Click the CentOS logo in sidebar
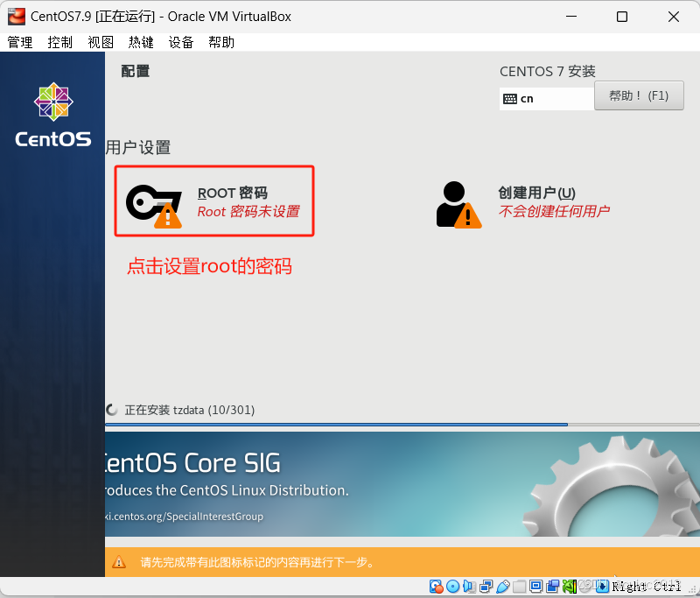This screenshot has height=598, width=700. [53, 115]
